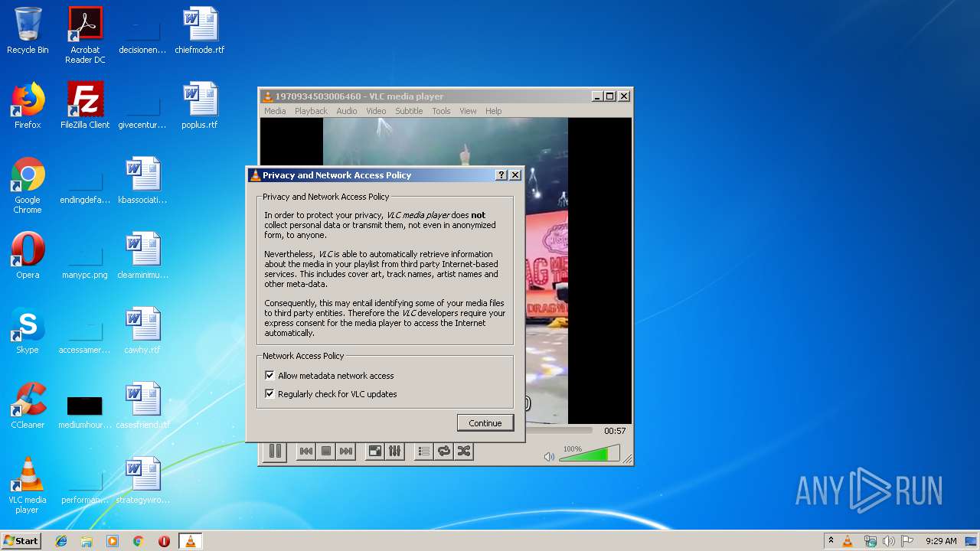Image resolution: width=980 pixels, height=551 pixels.
Task: Toggle random shuffle in VLC
Action: pyautogui.click(x=463, y=452)
